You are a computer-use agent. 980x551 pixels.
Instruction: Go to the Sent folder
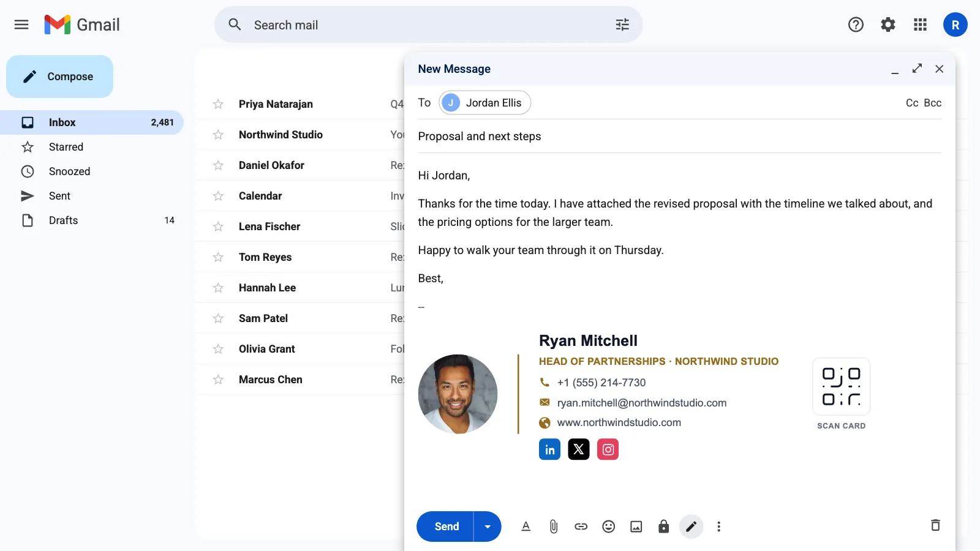tap(92, 196)
